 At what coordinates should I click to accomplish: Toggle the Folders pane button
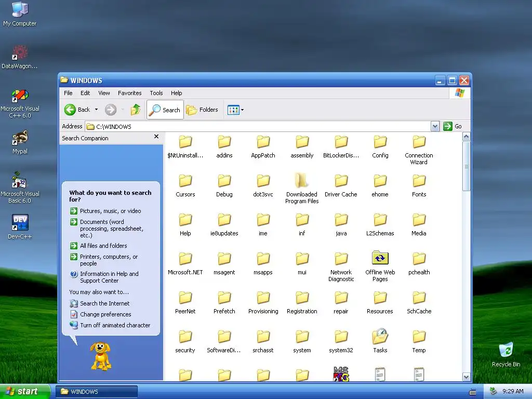[x=202, y=110]
